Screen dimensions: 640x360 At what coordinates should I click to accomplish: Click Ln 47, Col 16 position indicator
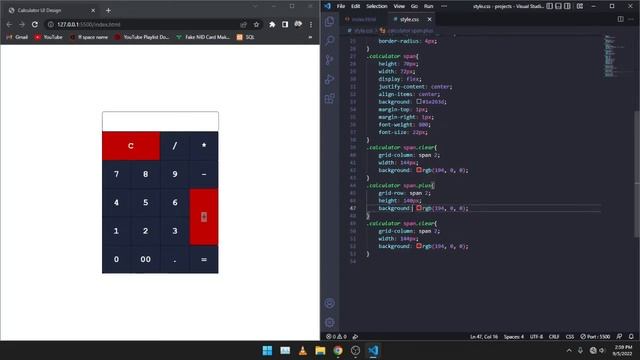484,337
